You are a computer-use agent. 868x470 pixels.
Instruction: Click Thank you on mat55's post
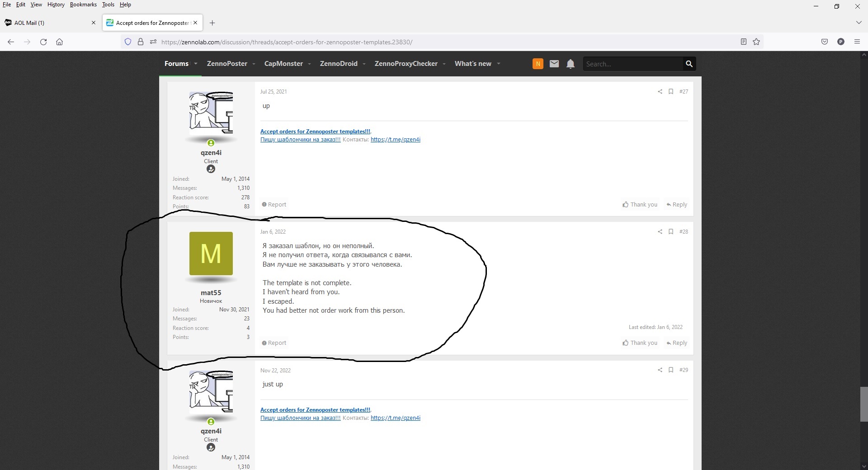(x=640, y=343)
